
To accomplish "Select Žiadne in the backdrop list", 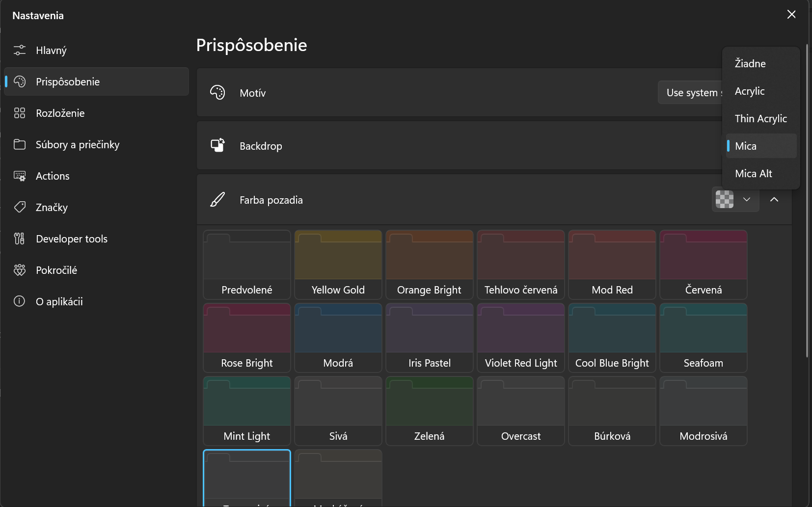I will [750, 64].
